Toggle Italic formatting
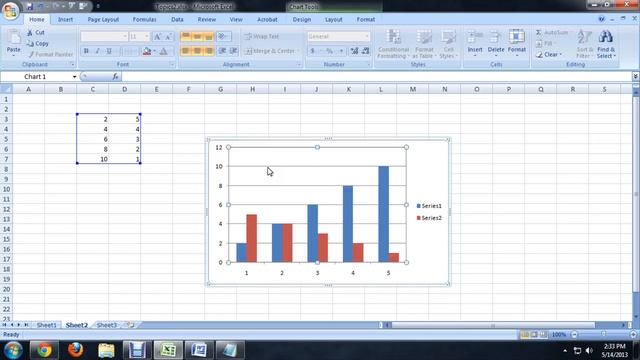This screenshot has width=640, height=360. [x=97, y=51]
